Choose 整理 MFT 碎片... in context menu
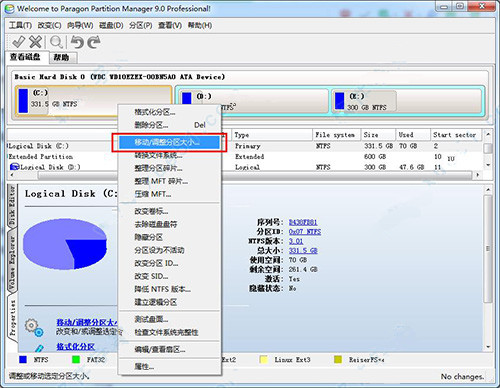 [x=170, y=181]
